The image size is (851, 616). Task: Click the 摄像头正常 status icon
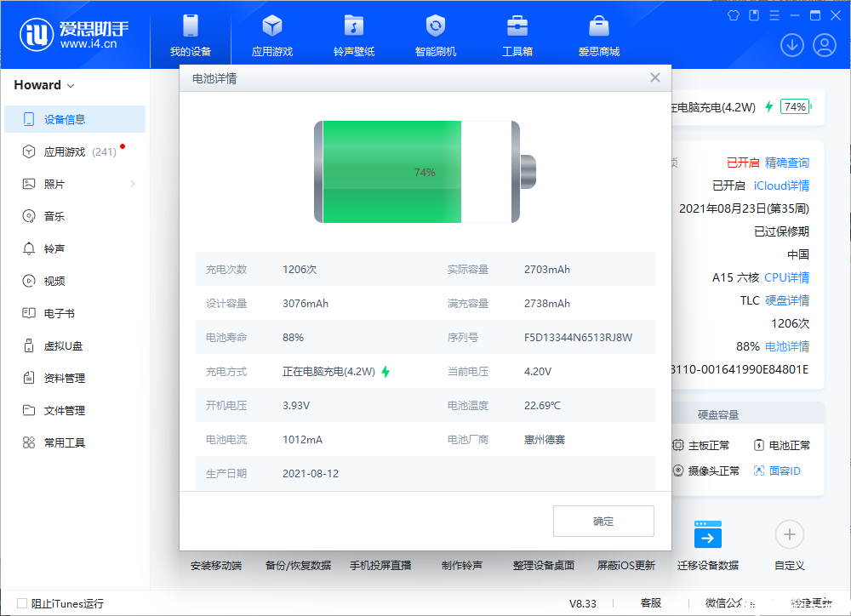(x=678, y=471)
